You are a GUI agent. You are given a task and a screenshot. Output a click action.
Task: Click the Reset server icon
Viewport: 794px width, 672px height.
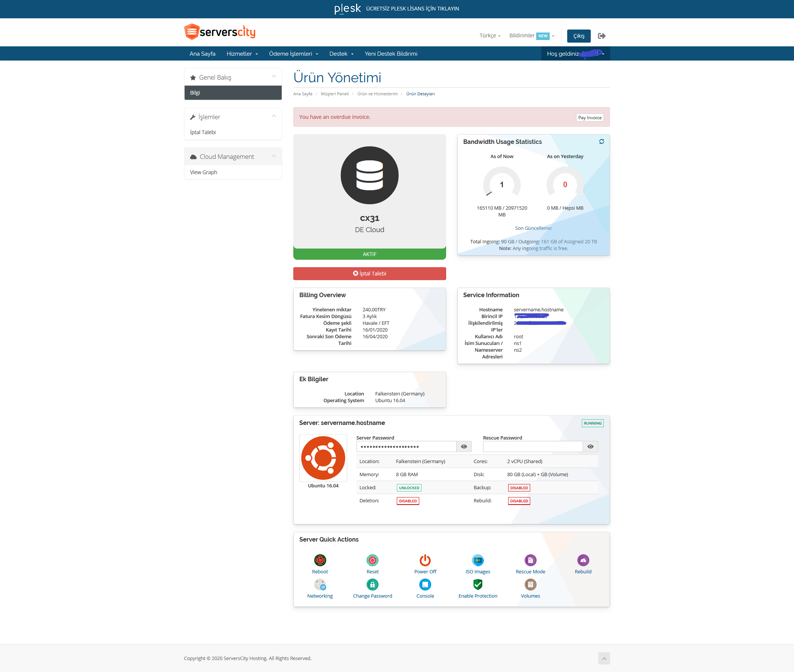point(373,560)
